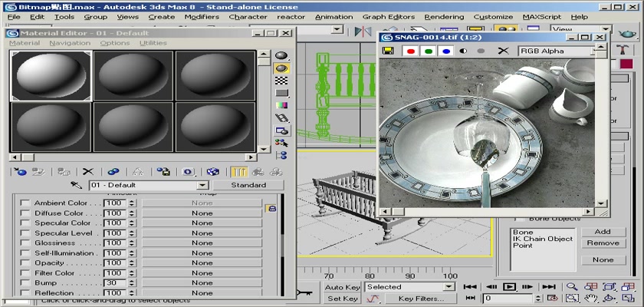
Task: Click Arc Rotate viewport icon
Action: 609,298
